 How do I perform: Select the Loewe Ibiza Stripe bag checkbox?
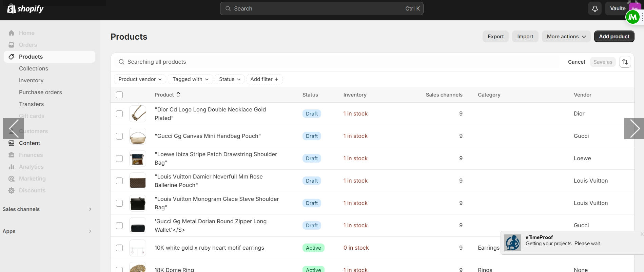tap(119, 159)
